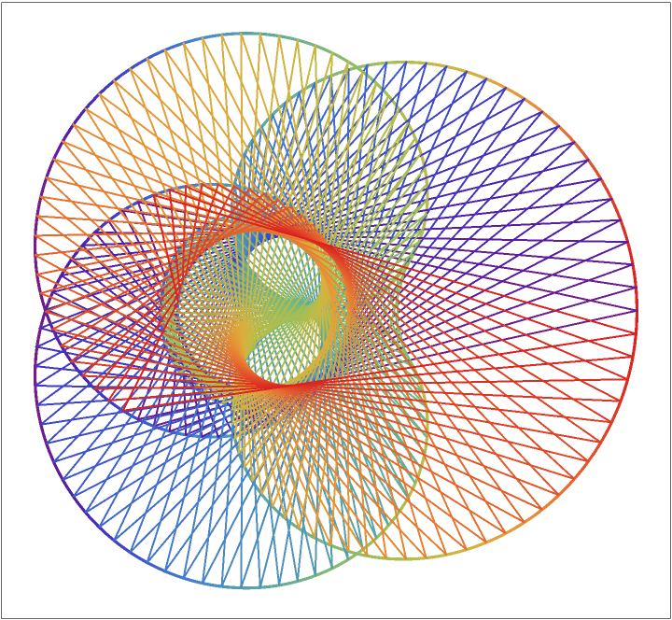The width and height of the screenshot is (672, 620).
Task: Click the left cusp where the two circles meet
Action: (x=43, y=310)
